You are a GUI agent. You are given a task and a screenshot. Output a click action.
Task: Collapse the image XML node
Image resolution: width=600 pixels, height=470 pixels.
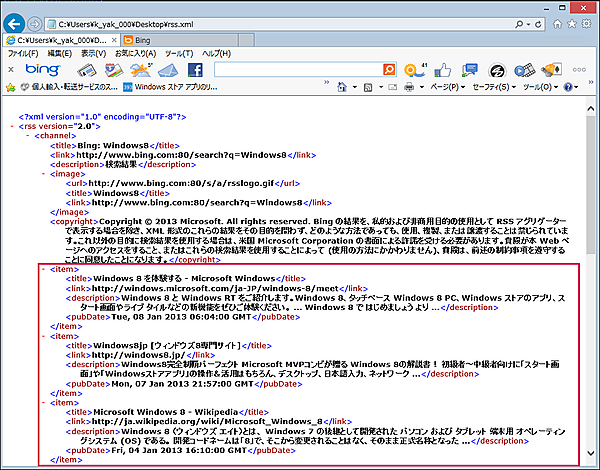tap(43, 174)
